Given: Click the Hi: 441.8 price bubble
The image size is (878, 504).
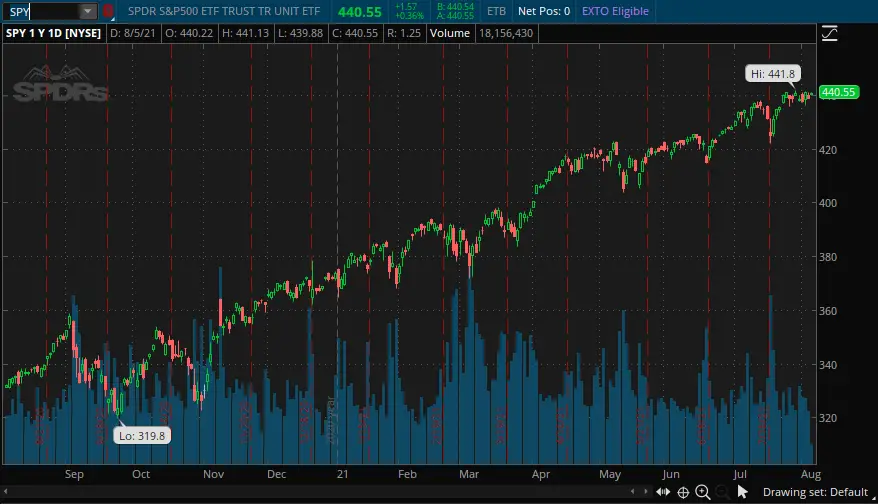Looking at the screenshot, I should click(x=773, y=74).
